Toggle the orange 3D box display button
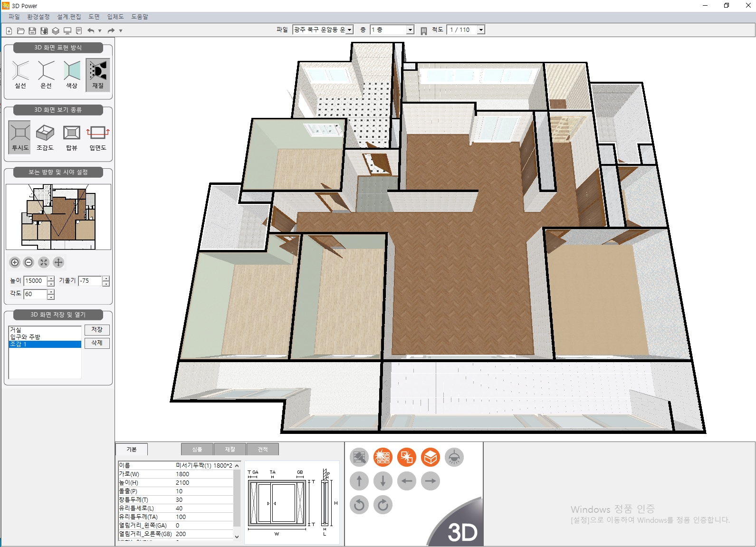 [x=431, y=457]
